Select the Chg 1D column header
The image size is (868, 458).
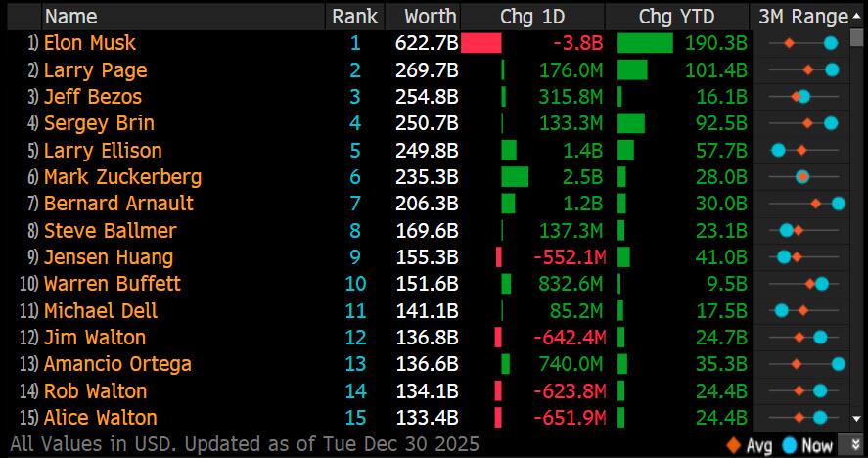(x=531, y=17)
